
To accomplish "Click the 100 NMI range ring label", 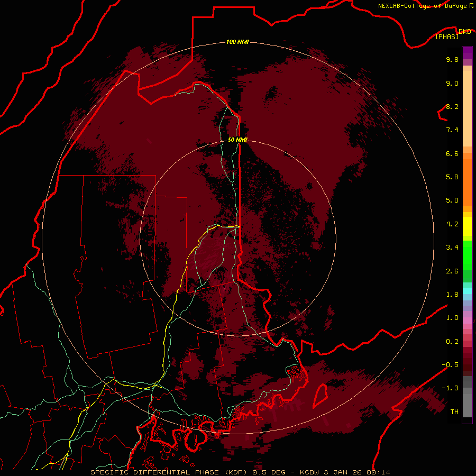I will (x=237, y=42).
